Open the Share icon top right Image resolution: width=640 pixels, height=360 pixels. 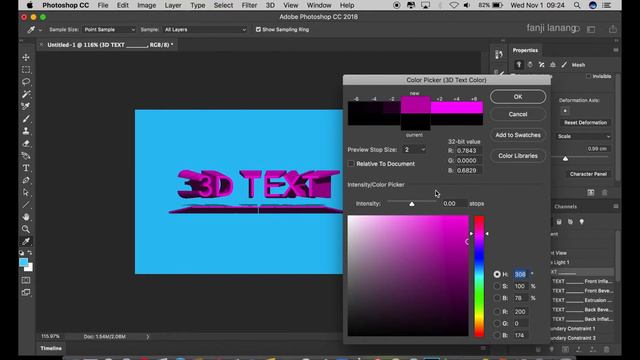click(x=613, y=29)
